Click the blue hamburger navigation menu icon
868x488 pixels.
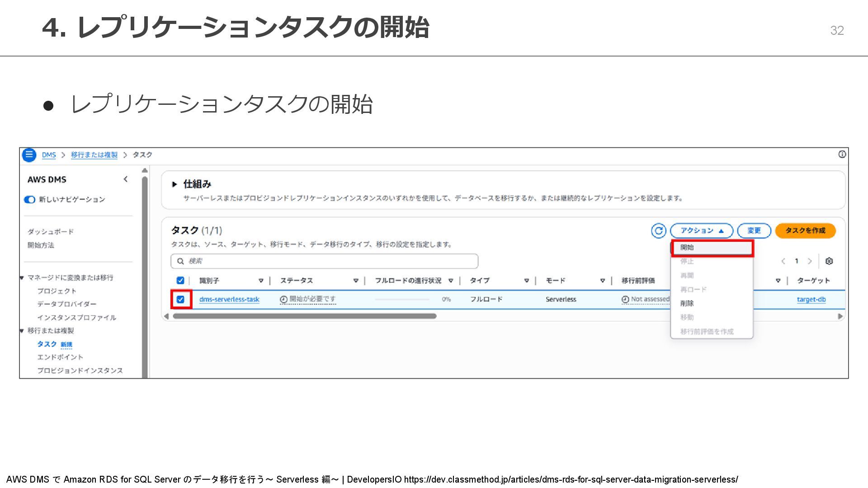pyautogui.click(x=29, y=155)
